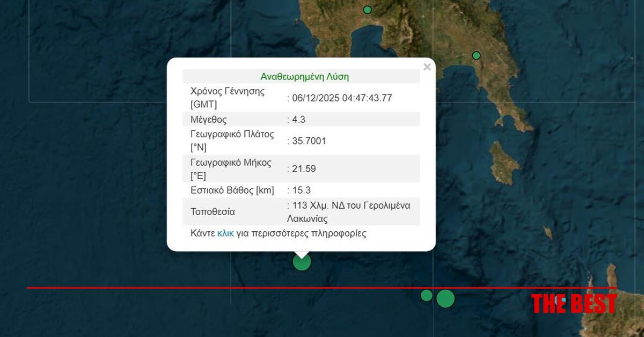Click the popup's white pointer arrow tip
The width and height of the screenshot is (644, 337).
pyautogui.click(x=302, y=255)
